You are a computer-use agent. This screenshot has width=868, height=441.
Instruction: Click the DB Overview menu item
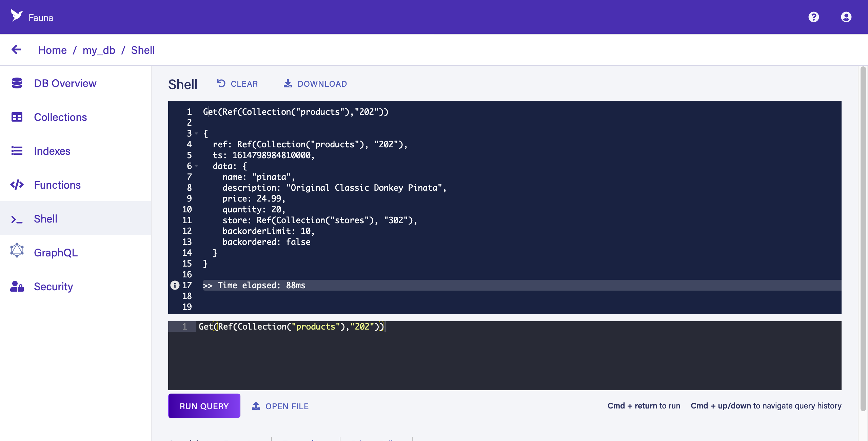pos(65,83)
